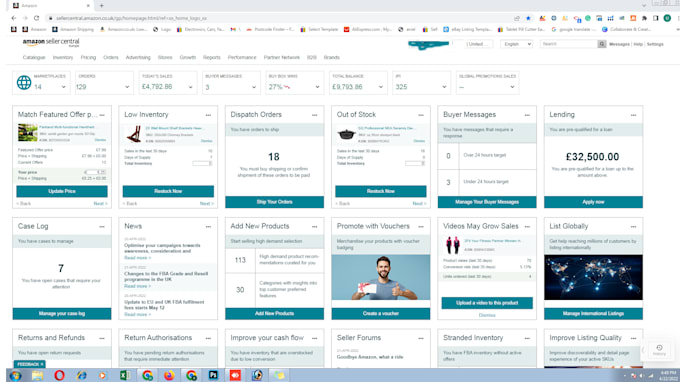Click the Windows Start button

point(15,375)
